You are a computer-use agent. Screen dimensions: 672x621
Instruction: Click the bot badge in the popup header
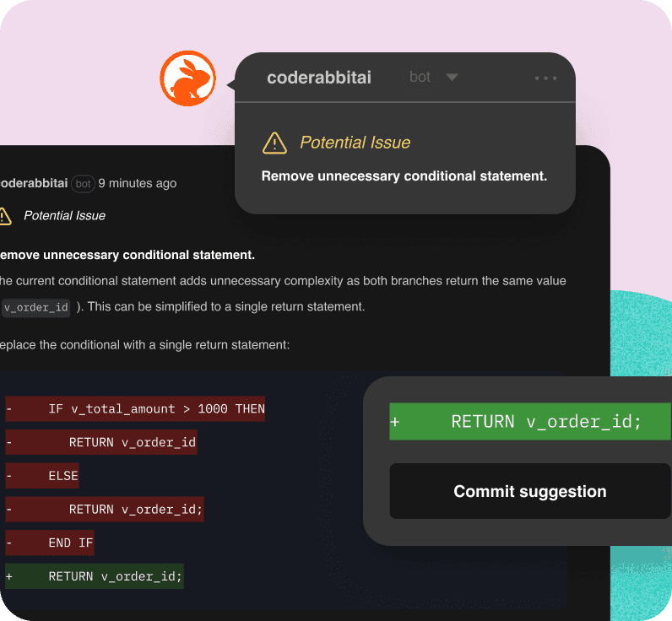(x=420, y=77)
